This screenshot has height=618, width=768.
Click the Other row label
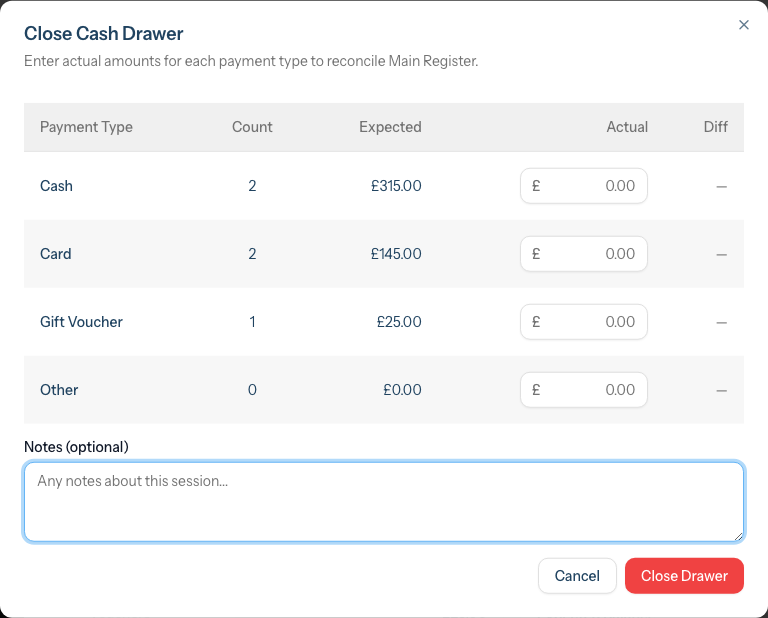(x=59, y=390)
